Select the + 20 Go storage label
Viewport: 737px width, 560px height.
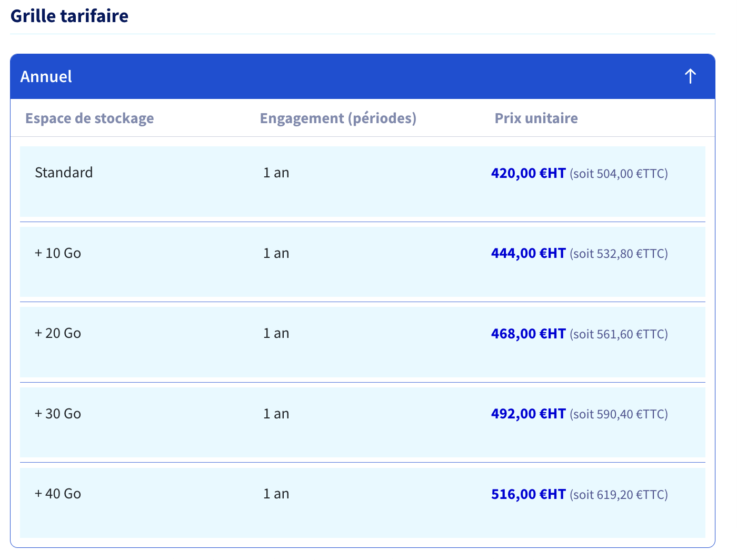[58, 333]
